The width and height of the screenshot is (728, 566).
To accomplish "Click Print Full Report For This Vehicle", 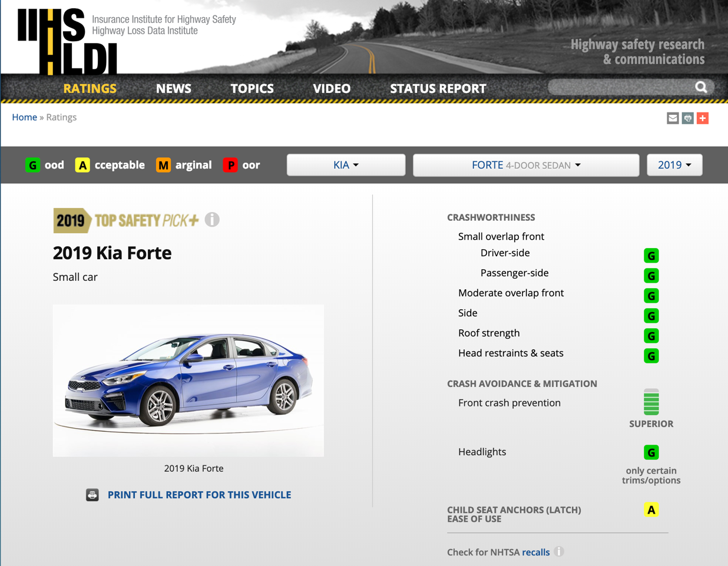I will pos(199,495).
